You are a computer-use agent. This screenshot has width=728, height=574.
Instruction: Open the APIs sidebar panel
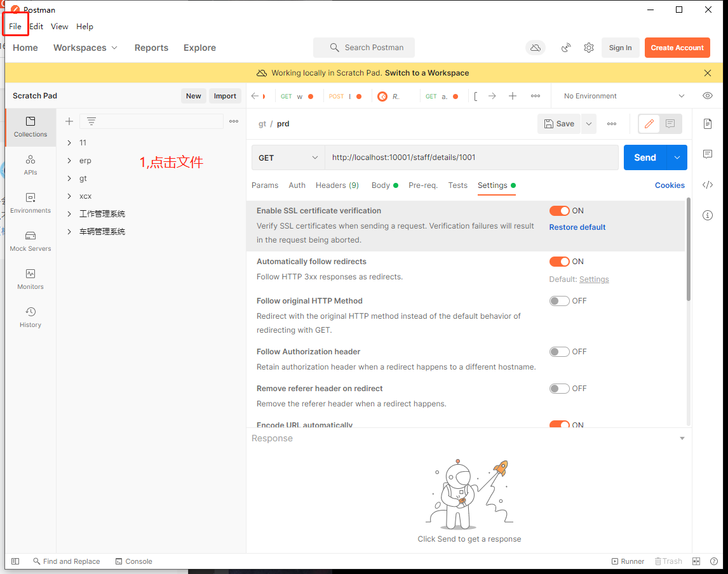pos(30,164)
